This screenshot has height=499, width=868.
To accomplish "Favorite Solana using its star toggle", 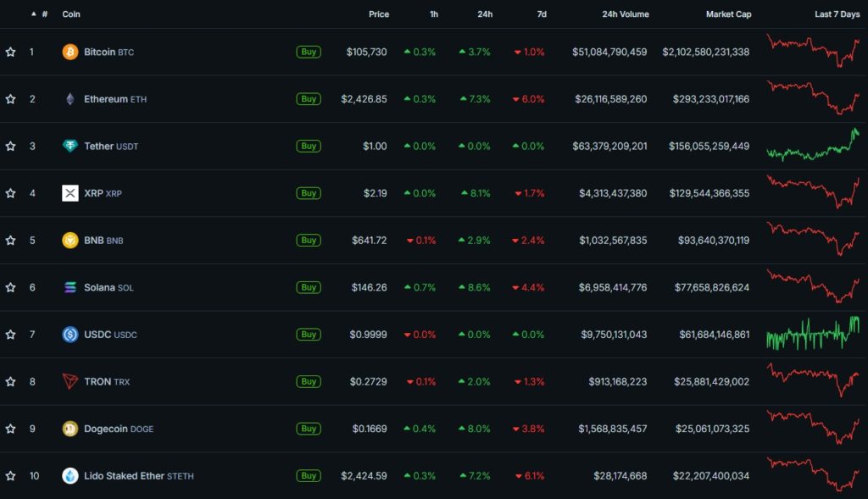I will pyautogui.click(x=10, y=287).
